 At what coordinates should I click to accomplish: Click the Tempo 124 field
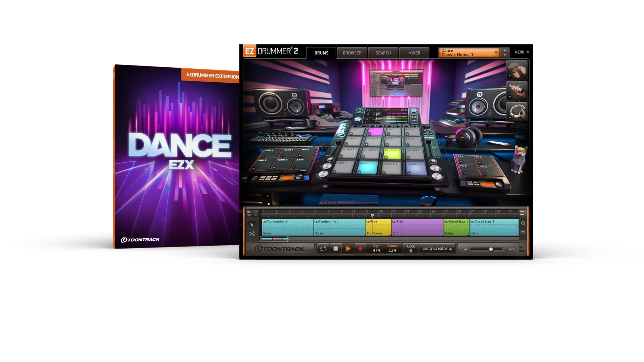[392, 248]
